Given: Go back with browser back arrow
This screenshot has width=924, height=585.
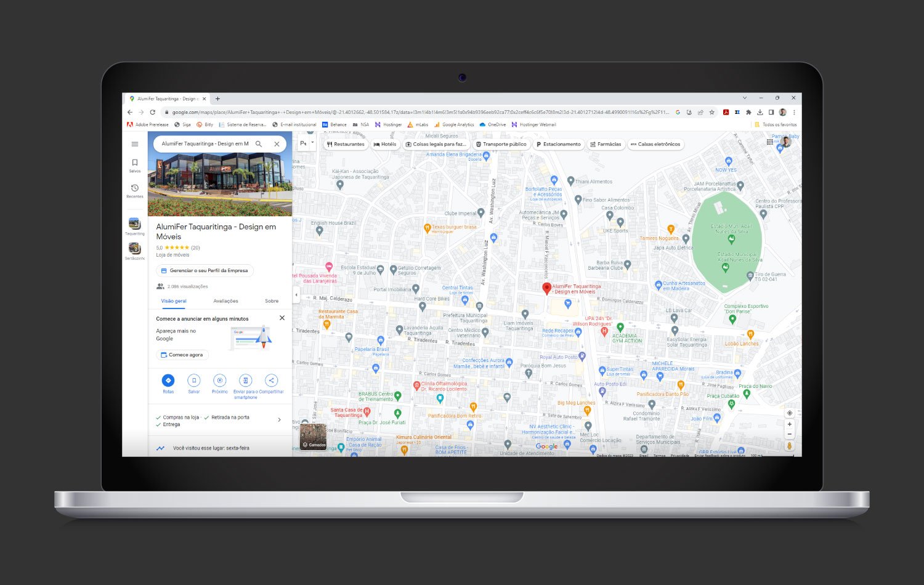Looking at the screenshot, I should click(130, 112).
